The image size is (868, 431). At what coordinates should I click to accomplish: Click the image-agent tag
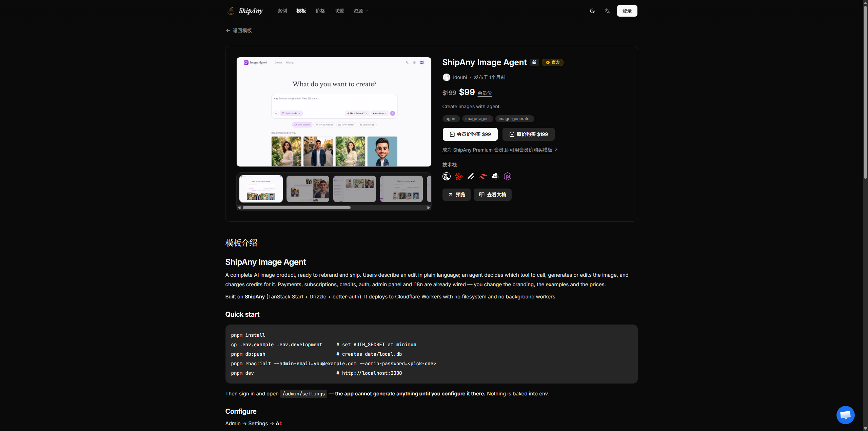[477, 119]
